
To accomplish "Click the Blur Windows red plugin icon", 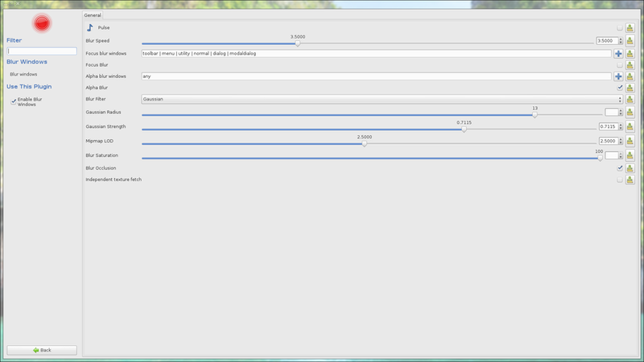I will (x=42, y=23).
